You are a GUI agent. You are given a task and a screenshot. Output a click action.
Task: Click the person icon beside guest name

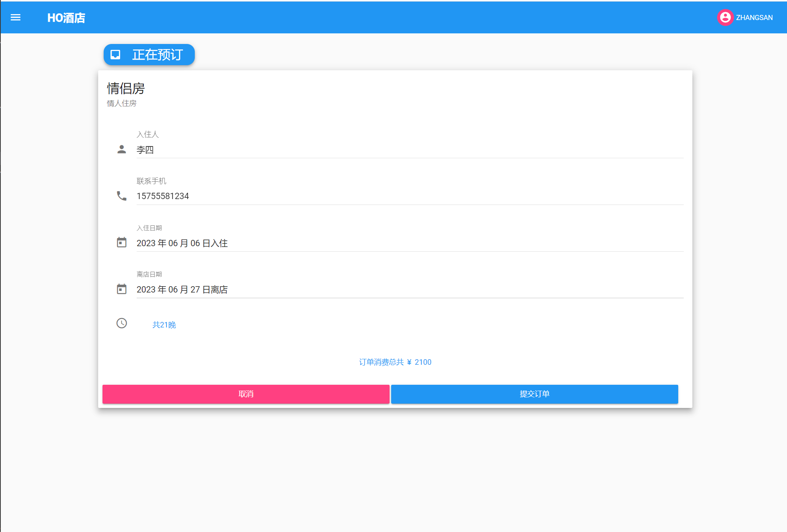(x=122, y=149)
